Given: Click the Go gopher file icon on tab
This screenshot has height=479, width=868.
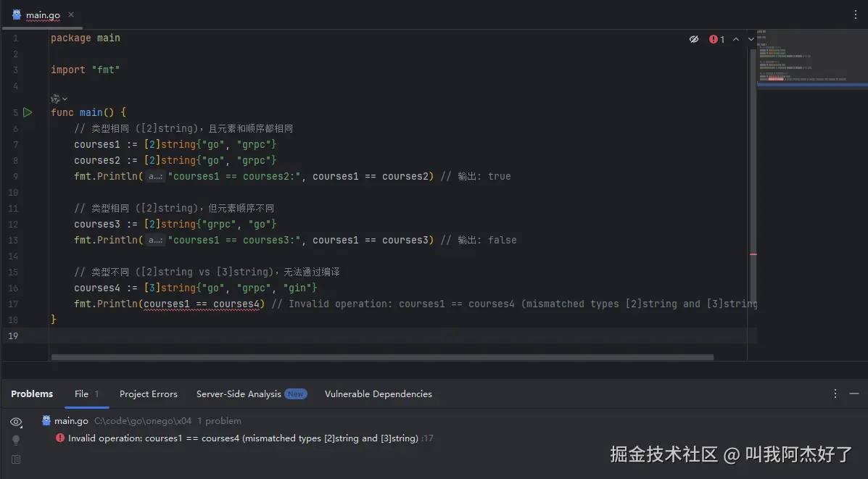Looking at the screenshot, I should click(x=17, y=15).
